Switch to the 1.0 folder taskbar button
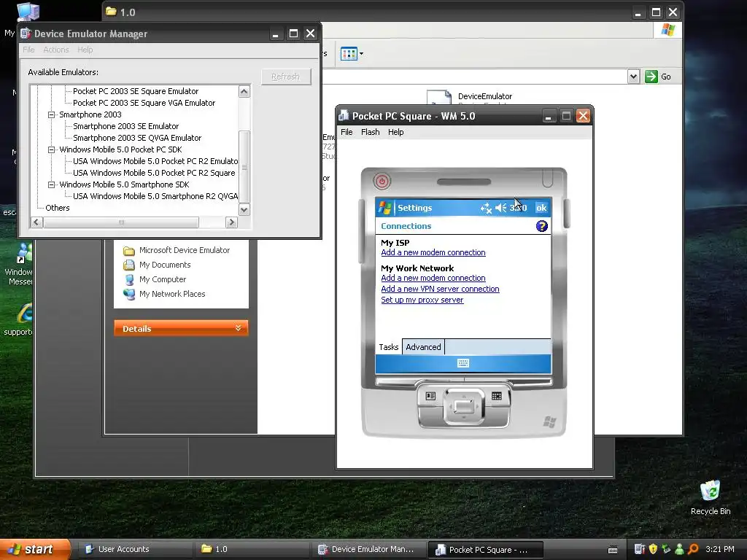 252,549
